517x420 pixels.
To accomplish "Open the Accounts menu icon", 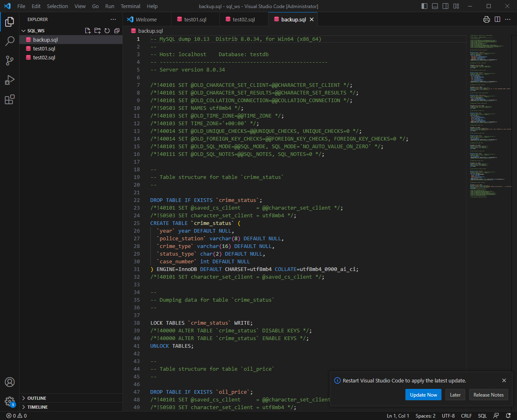I will point(10,382).
